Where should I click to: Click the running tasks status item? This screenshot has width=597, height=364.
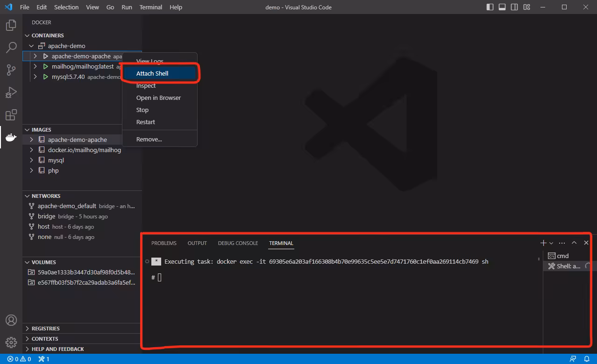(44, 359)
